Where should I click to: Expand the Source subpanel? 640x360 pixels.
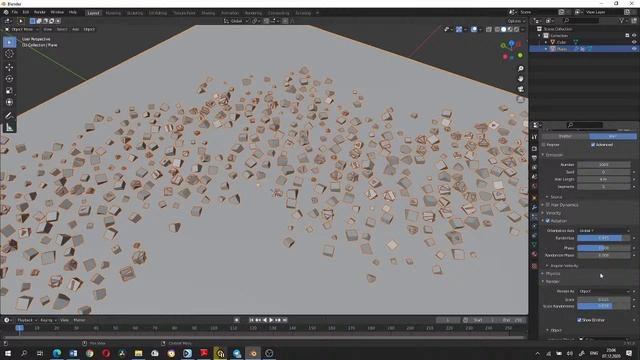(547, 197)
